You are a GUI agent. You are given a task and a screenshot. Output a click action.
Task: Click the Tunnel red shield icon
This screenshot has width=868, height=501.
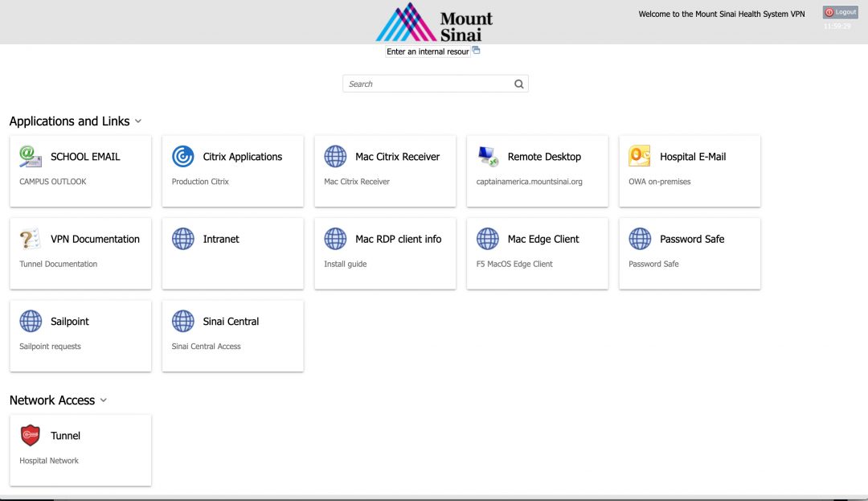(x=31, y=435)
